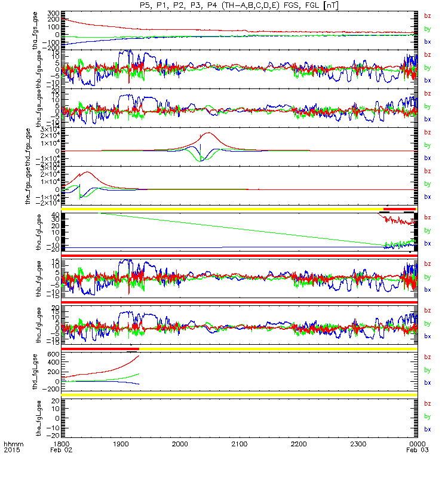This screenshot has width=448, height=478.
Task: Select the bz legend of the_fgs_gse panel
Action: coord(428,171)
